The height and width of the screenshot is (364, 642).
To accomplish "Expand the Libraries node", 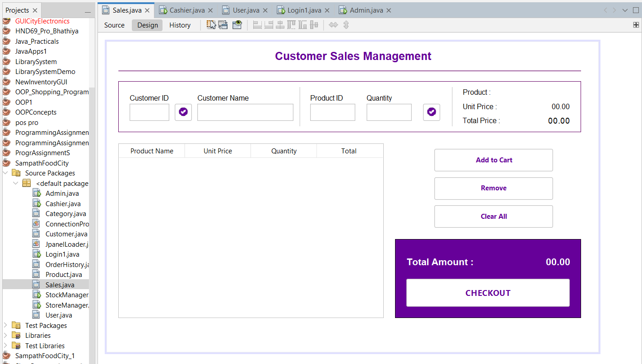I will 6,336.
